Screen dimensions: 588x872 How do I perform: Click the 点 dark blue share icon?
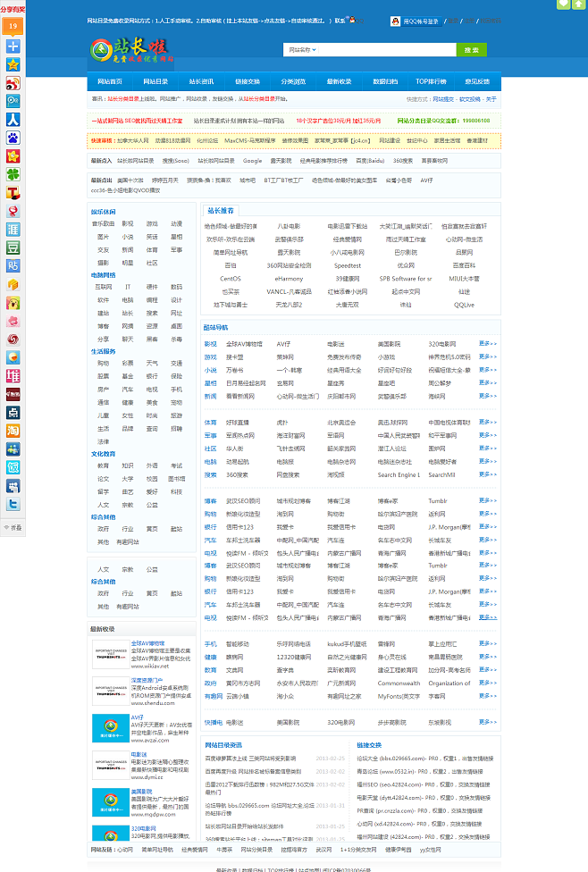pos(13,413)
